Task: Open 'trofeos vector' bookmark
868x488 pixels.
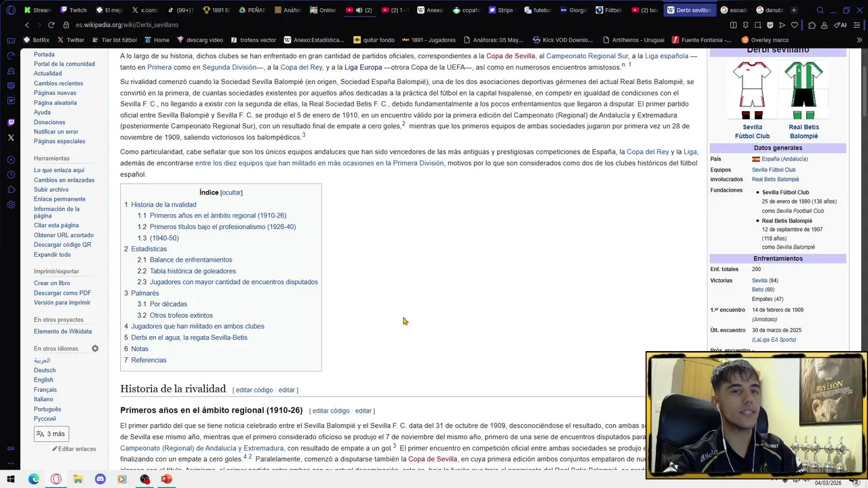Action: pyautogui.click(x=253, y=40)
